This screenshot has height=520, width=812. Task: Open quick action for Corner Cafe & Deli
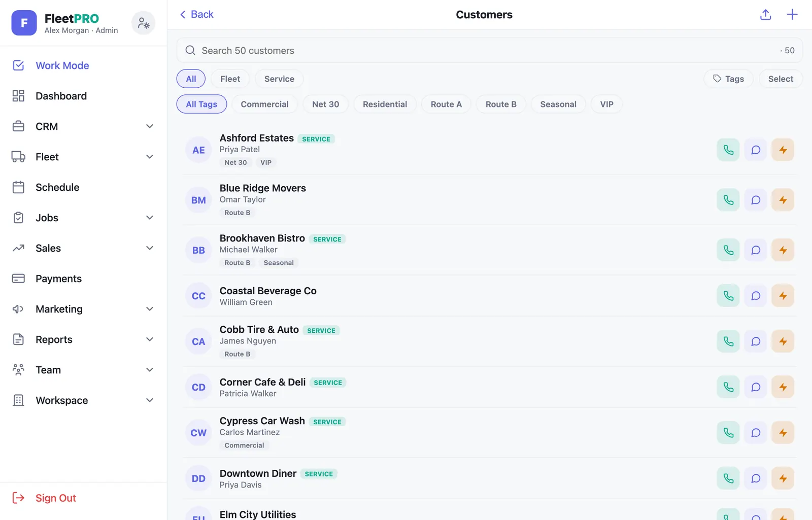tap(783, 387)
